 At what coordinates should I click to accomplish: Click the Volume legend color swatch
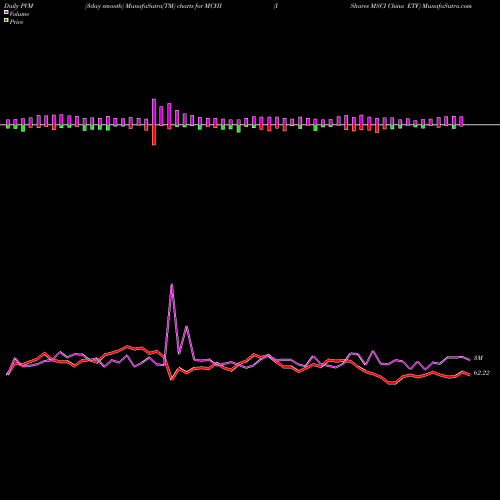6,12
